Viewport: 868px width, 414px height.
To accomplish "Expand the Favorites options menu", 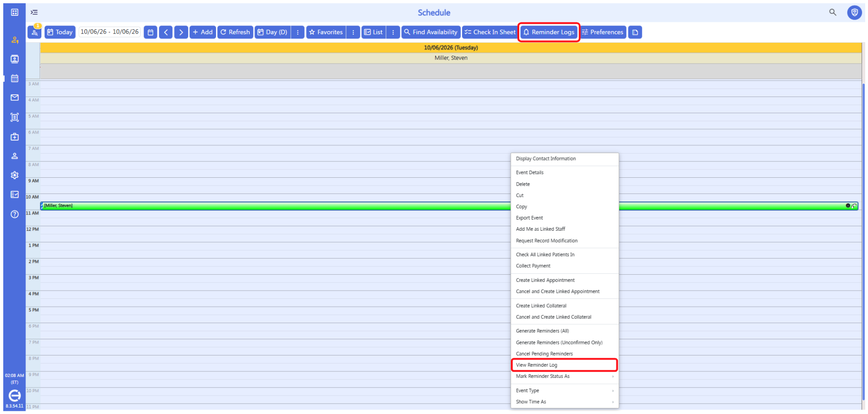I will (353, 32).
